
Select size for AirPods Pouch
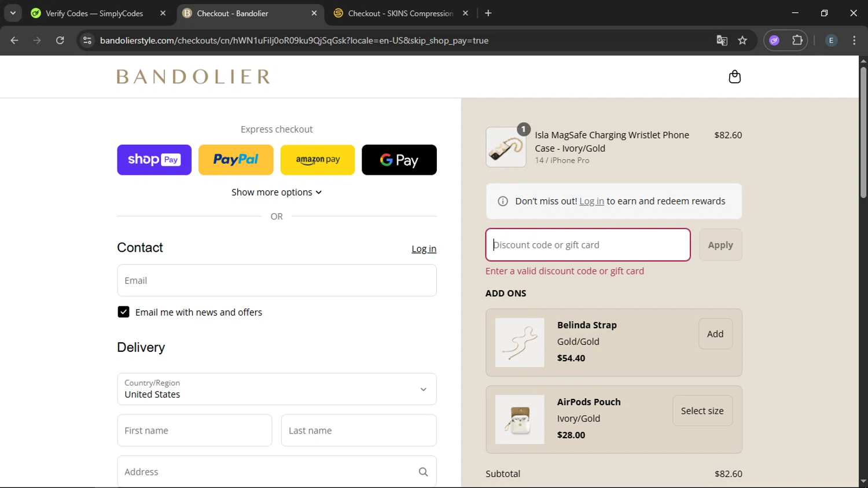(x=703, y=411)
